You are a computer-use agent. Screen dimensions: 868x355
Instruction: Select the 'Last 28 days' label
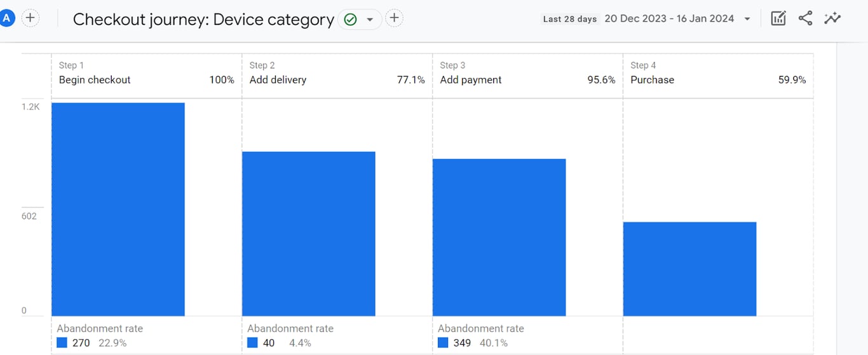569,19
